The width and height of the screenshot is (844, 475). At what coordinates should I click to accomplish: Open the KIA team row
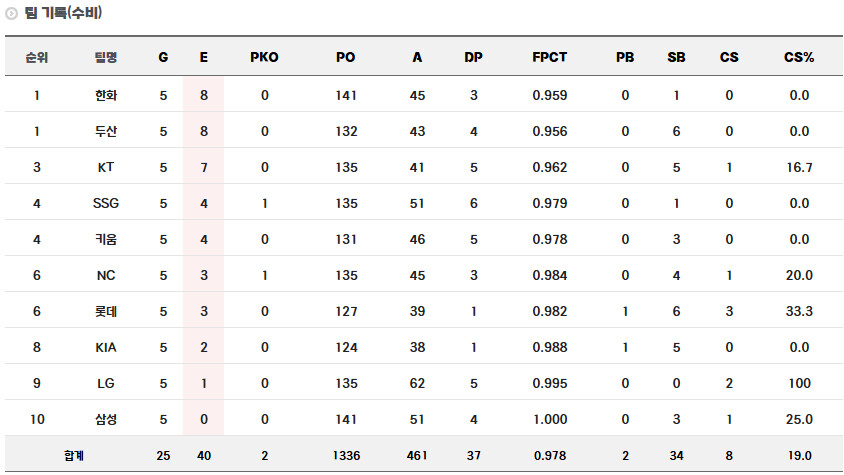[x=106, y=347]
